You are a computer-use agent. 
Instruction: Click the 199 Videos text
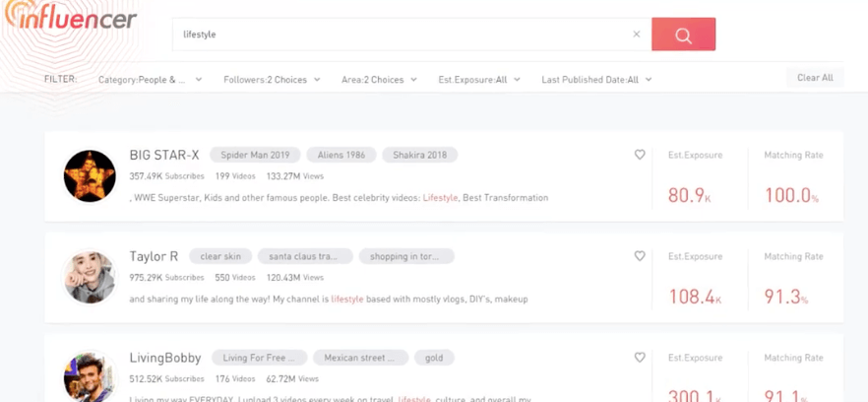(235, 176)
